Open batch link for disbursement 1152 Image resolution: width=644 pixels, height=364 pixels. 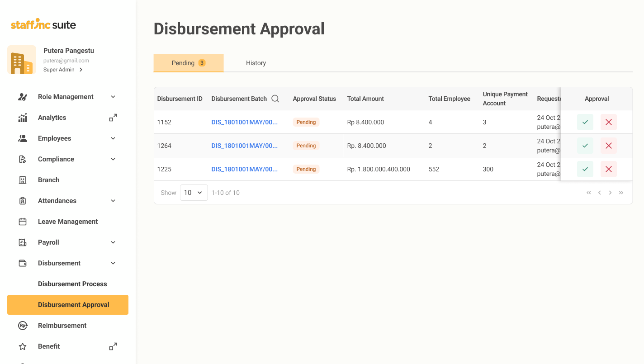(x=244, y=122)
